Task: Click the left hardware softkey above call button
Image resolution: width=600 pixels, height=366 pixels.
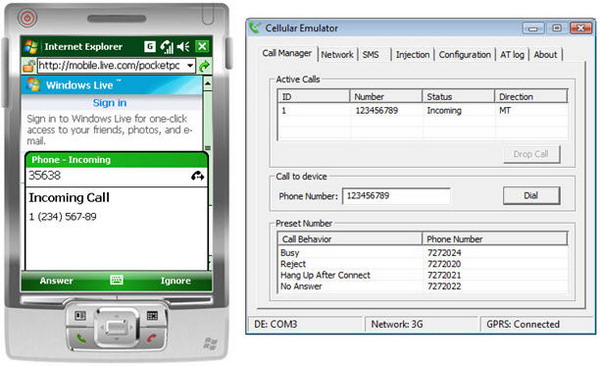Action: (80, 316)
